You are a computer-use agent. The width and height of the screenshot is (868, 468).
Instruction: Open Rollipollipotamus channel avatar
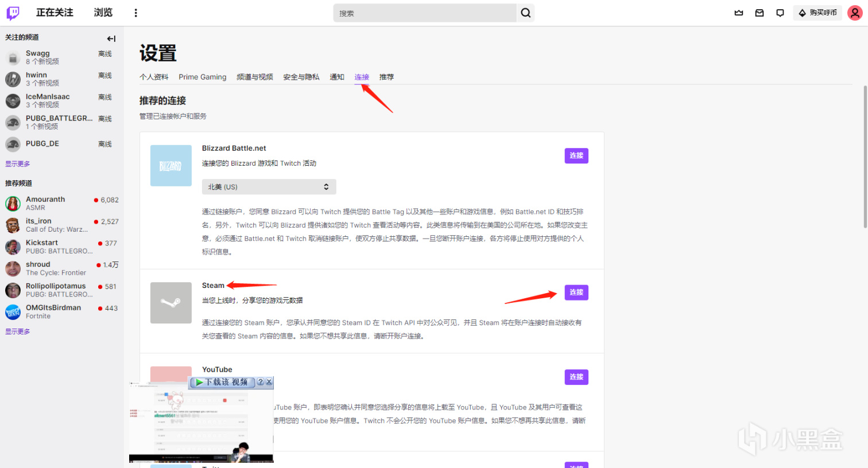pos(13,290)
